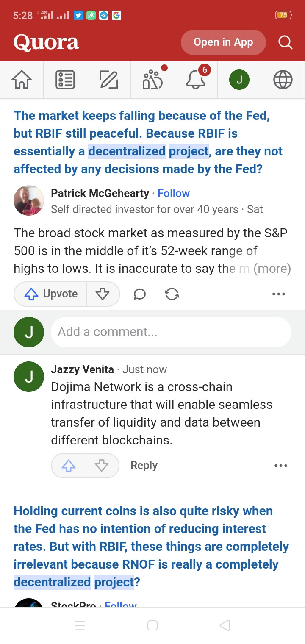Screen dimensions: 305x644
Task: Expand the answer with (more)
Action: pyautogui.click(x=272, y=269)
